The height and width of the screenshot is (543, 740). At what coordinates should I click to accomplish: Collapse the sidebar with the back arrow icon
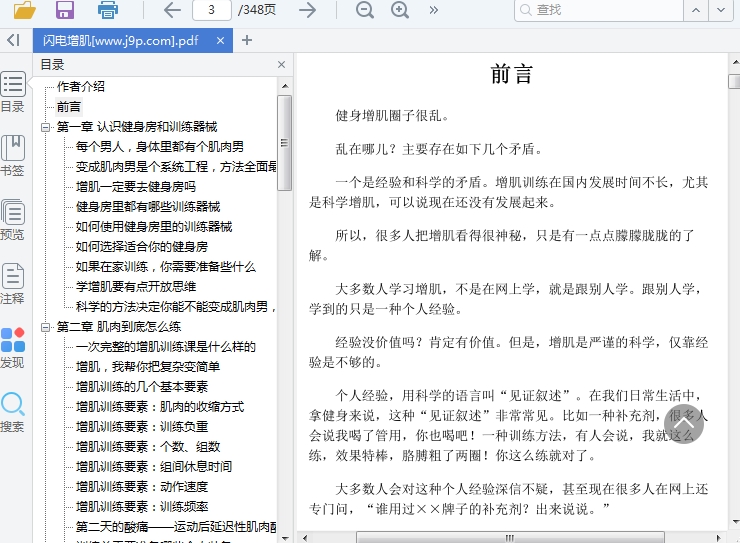click(x=14, y=40)
